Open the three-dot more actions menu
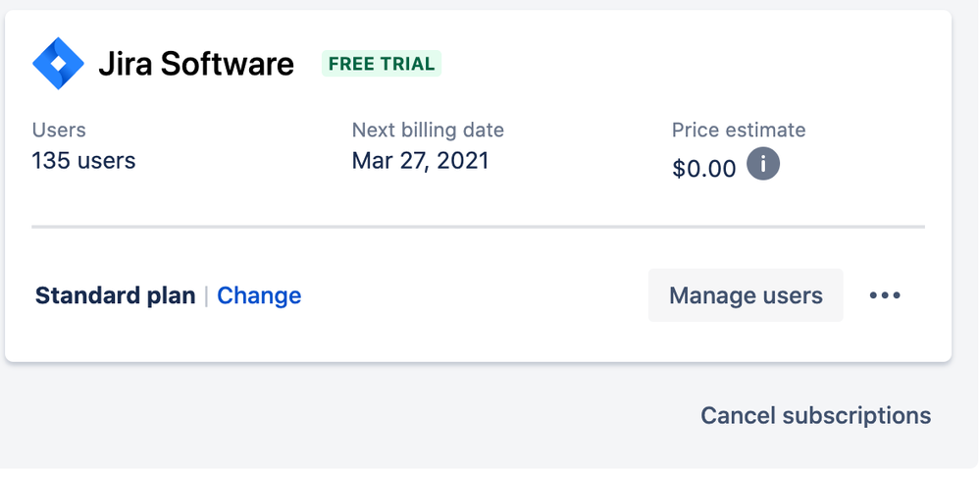The height and width of the screenshot is (477, 980). [885, 295]
